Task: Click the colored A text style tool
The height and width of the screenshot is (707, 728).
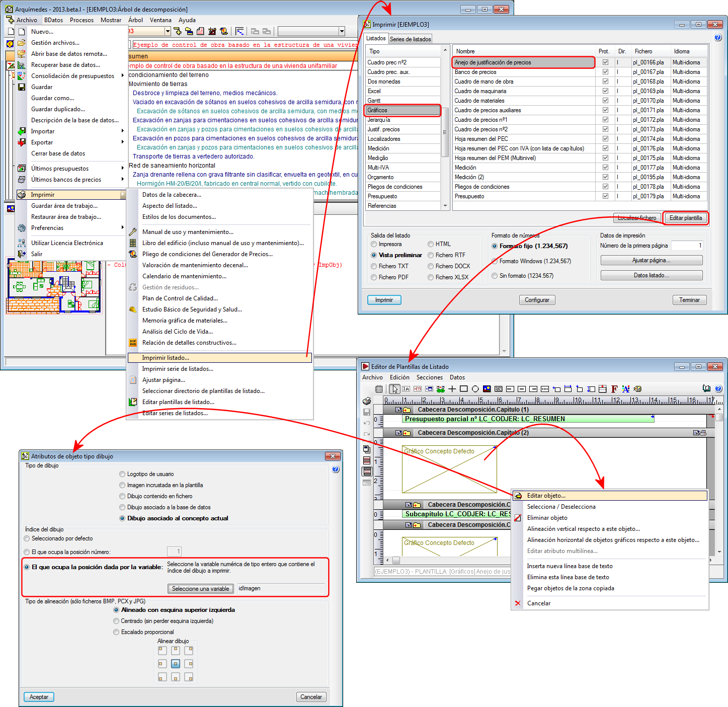Action: 626,389
